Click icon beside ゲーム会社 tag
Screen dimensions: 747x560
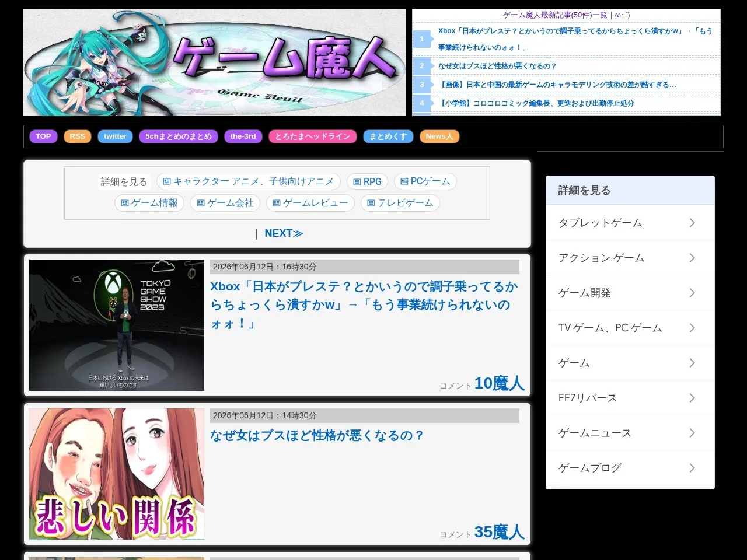201,203
